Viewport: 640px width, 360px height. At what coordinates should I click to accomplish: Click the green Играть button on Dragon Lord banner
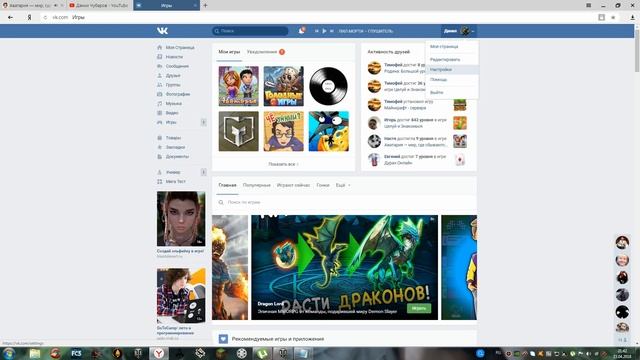tap(419, 308)
